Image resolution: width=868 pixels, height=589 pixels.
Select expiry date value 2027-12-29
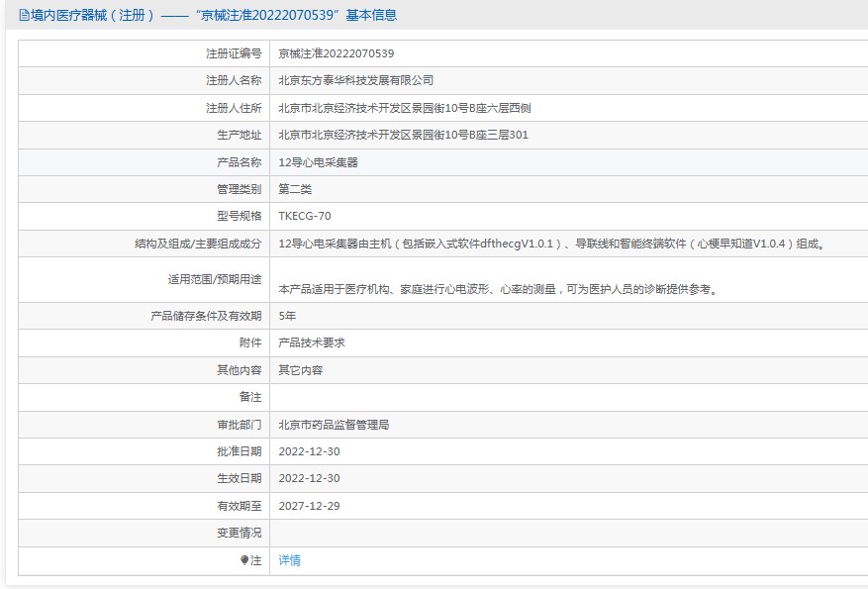[x=309, y=506]
